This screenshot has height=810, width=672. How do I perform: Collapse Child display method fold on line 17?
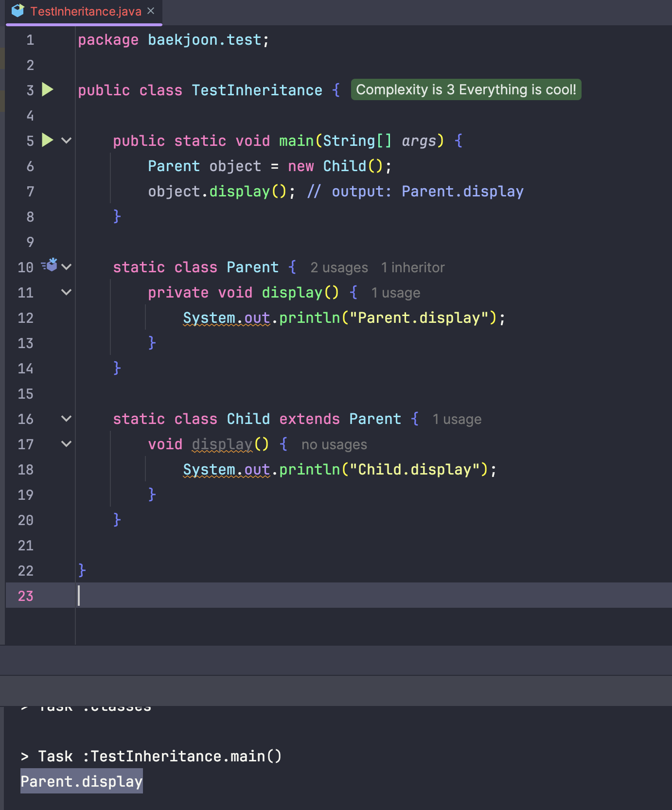[x=67, y=444]
